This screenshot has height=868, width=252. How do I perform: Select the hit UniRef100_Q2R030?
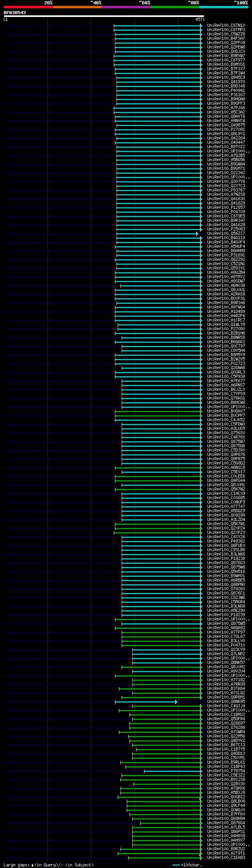pos(226,784)
